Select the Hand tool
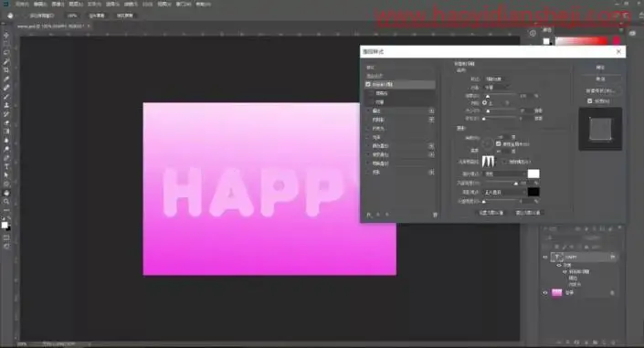Image resolution: width=644 pixels, height=348 pixels. pyautogui.click(x=6, y=193)
